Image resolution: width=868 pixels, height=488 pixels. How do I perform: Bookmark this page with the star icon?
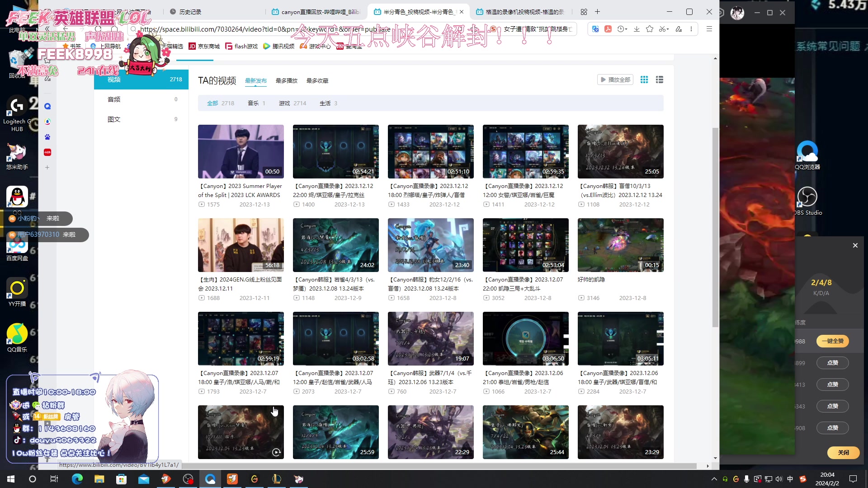tap(650, 29)
